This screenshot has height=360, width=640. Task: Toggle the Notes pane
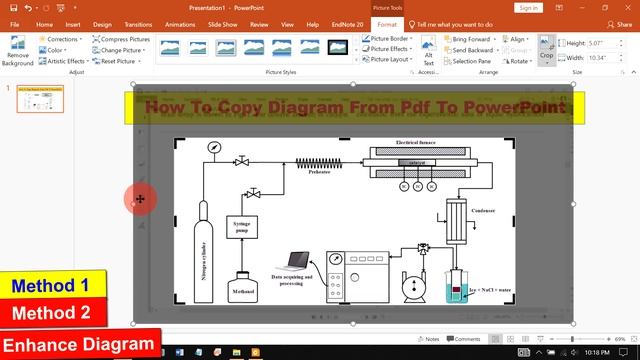(428, 339)
